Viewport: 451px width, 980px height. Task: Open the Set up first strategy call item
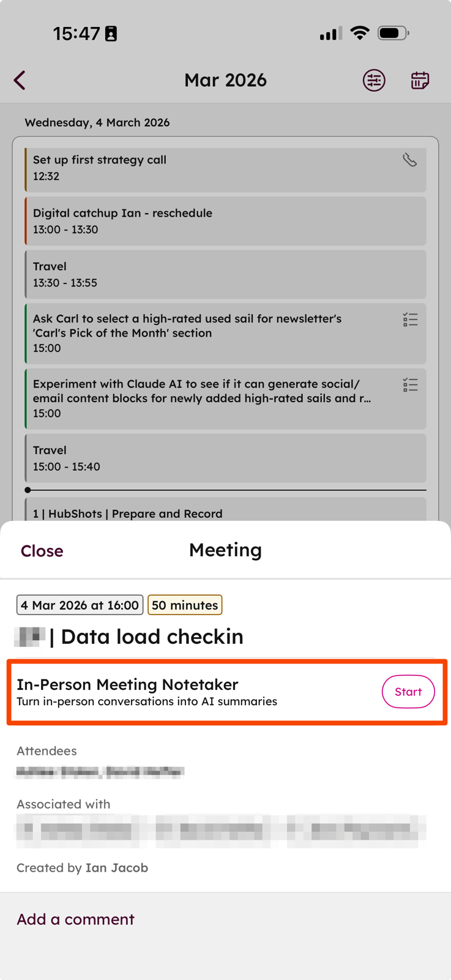coord(208,168)
